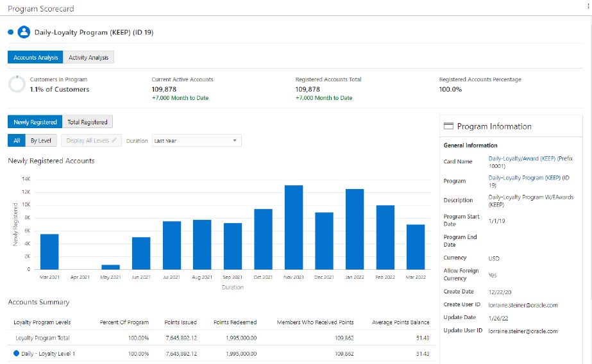The image size is (592, 364).
Task: Click the Program Scorecard title
Action: point(41,9)
